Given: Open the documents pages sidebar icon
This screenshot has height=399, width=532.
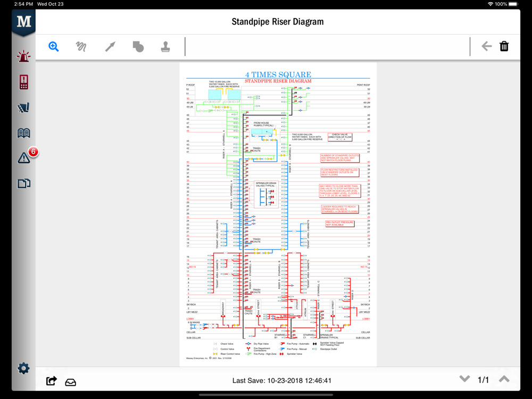Looking at the screenshot, I should point(24,184).
